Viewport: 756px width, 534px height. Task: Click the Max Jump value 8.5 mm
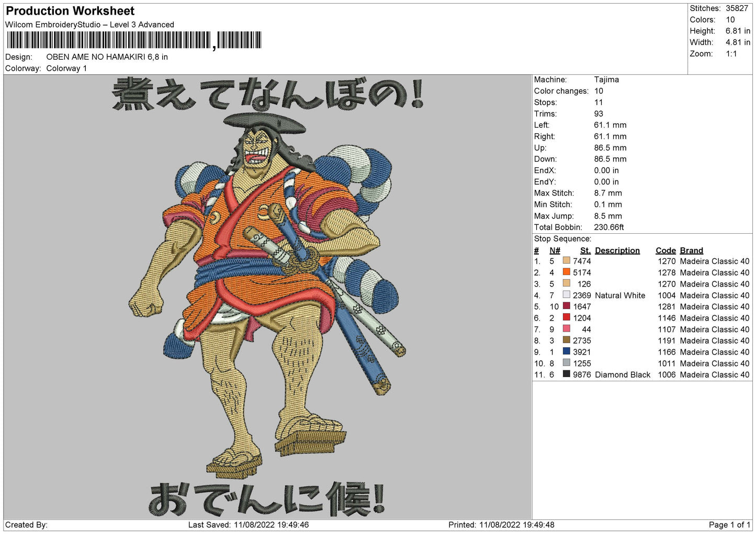pyautogui.click(x=608, y=216)
